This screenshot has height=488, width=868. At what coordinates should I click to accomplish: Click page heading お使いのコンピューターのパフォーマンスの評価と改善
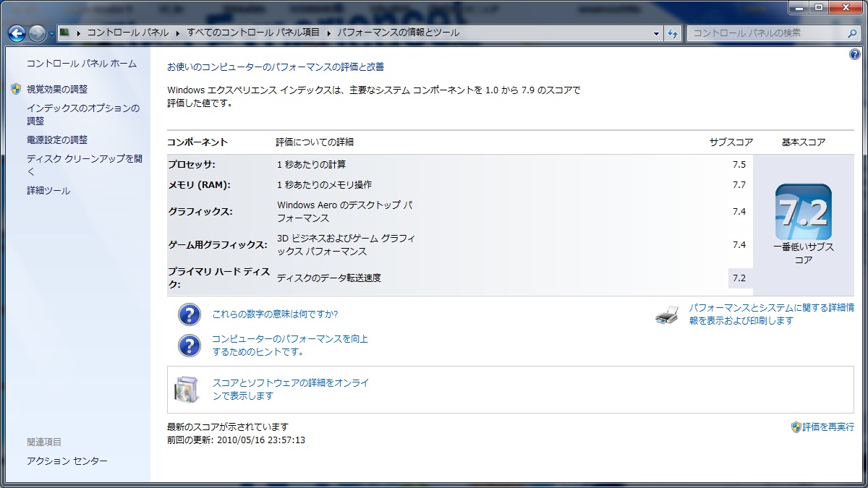tap(276, 67)
